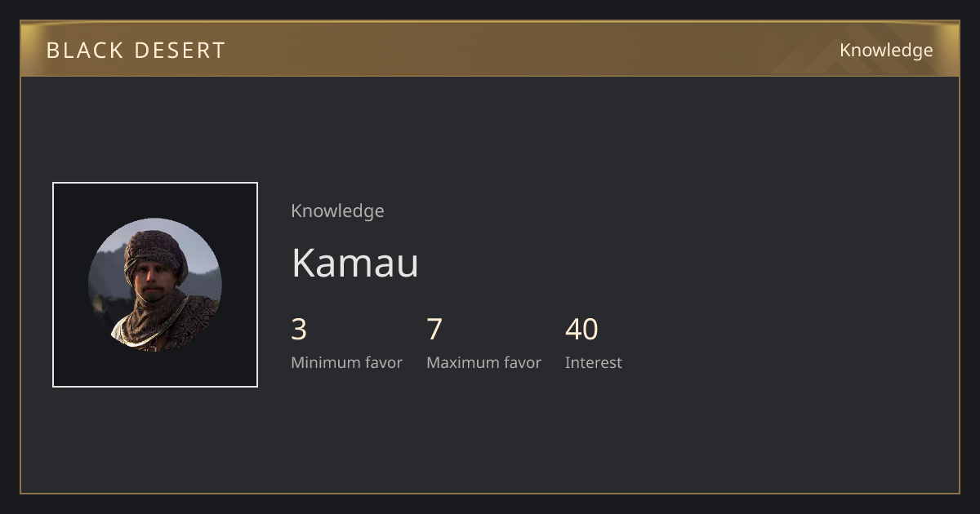Click the interest value 40
Image resolution: width=980 pixels, height=514 pixels.
point(581,330)
